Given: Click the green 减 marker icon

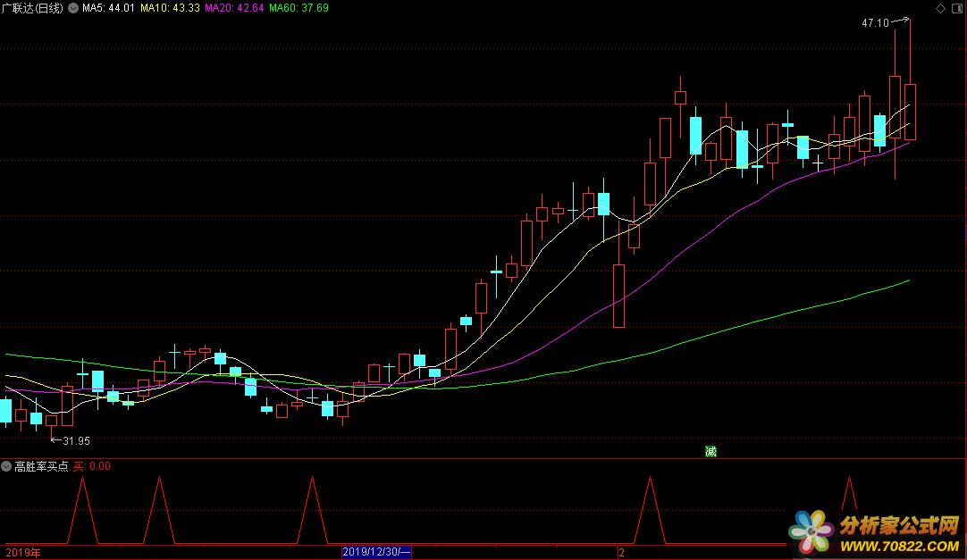Looking at the screenshot, I should [711, 451].
